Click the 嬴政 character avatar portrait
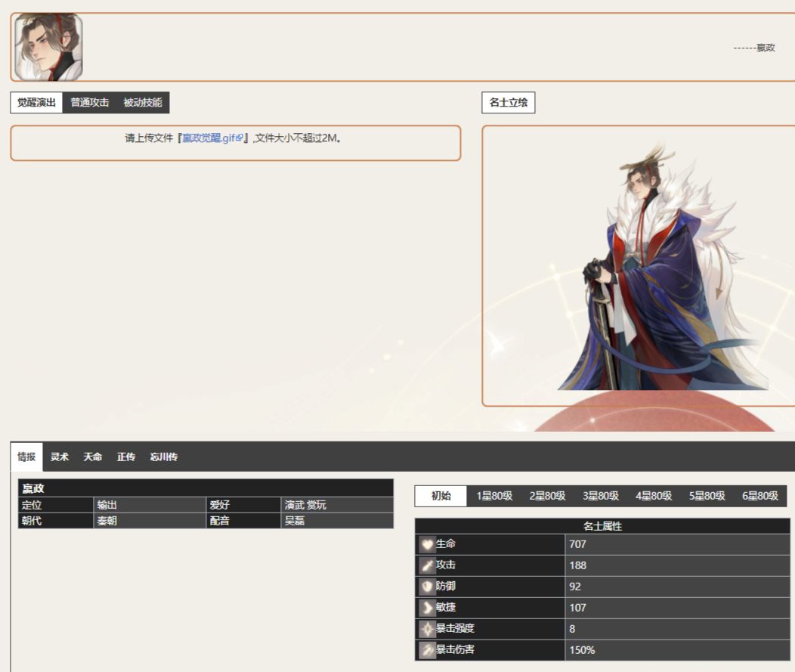This screenshot has width=795, height=672. click(48, 47)
